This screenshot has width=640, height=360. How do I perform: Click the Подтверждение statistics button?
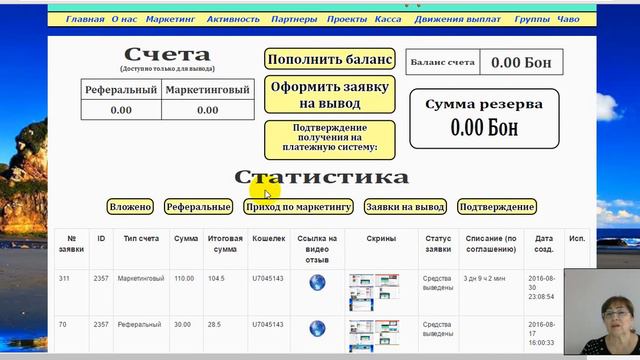497,207
